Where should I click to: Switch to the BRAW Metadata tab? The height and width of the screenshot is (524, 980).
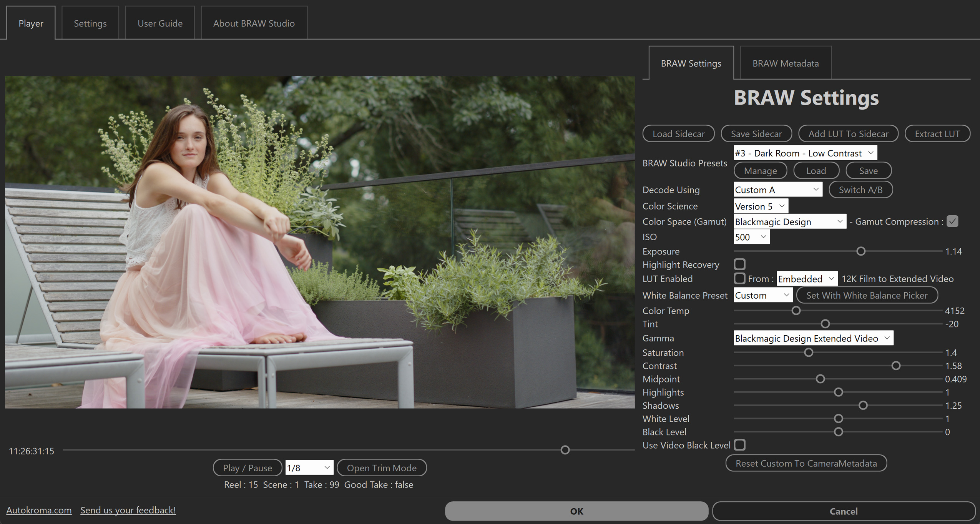785,63
